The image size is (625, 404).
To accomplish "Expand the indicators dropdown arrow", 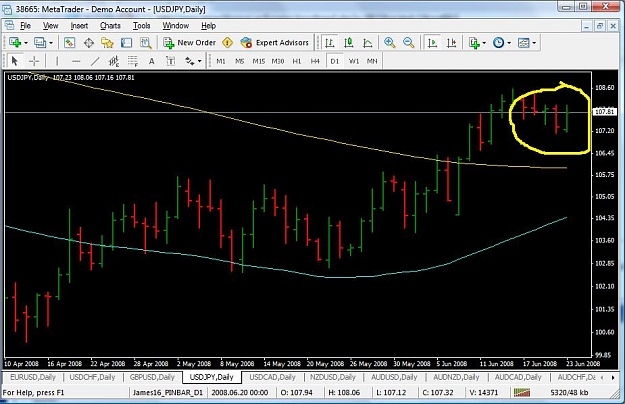I will click(484, 43).
